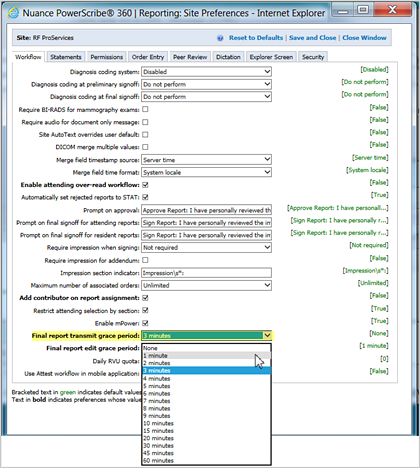The height and width of the screenshot is (468, 420).
Task: Click Impression section indicator field
Action: pos(206,273)
